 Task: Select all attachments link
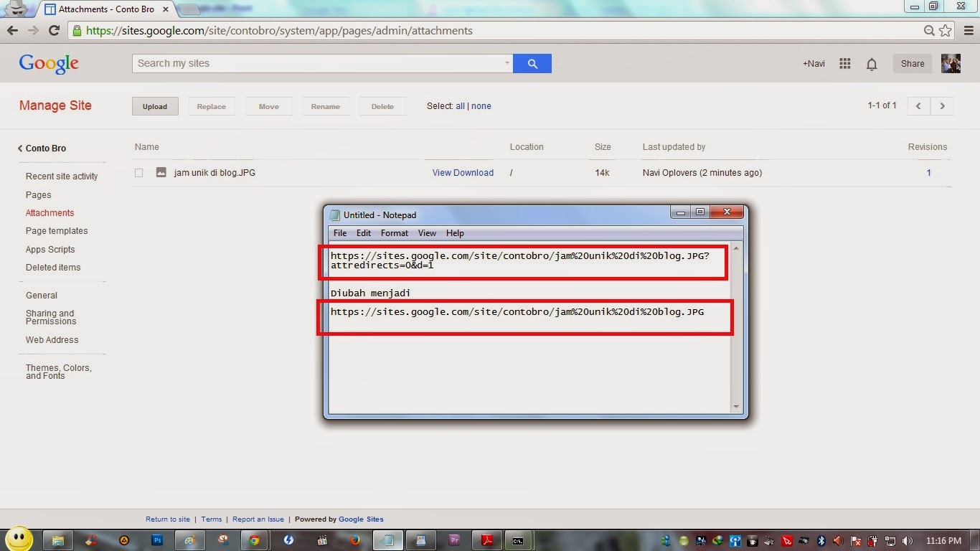460,106
